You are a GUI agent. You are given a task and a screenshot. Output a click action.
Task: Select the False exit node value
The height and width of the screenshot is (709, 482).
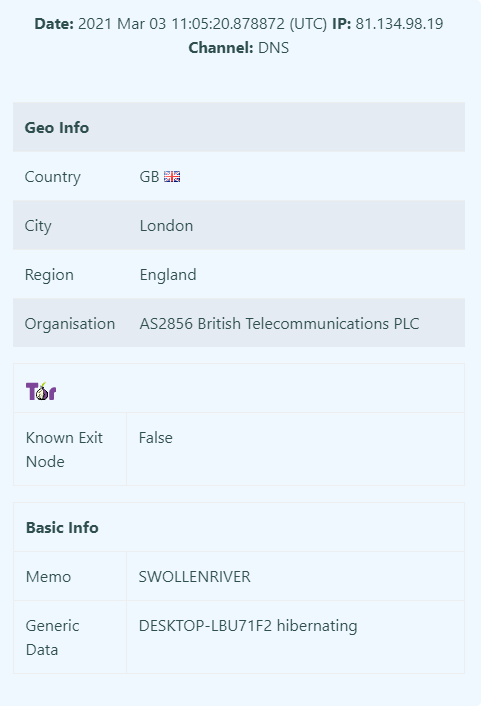(156, 438)
